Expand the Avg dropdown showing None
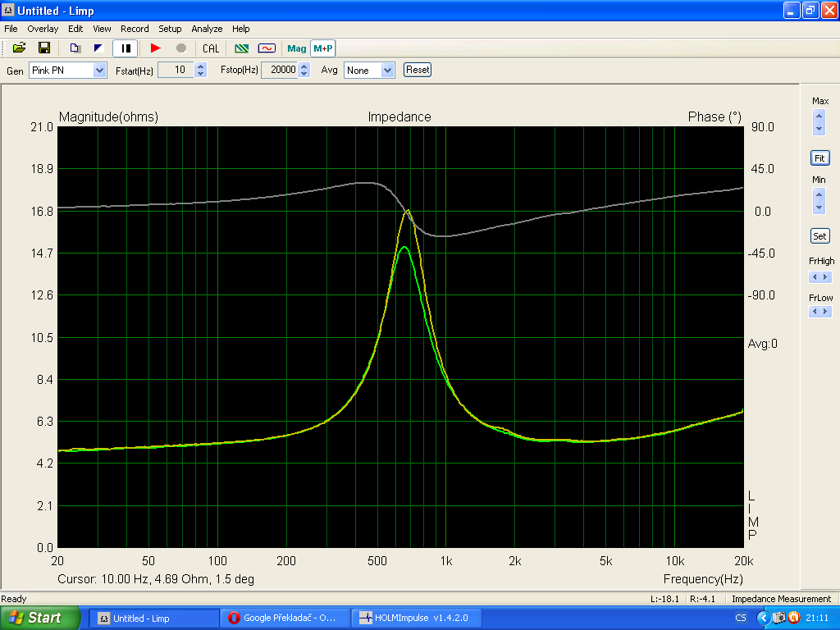Viewport: 840px width, 630px height. [x=369, y=71]
